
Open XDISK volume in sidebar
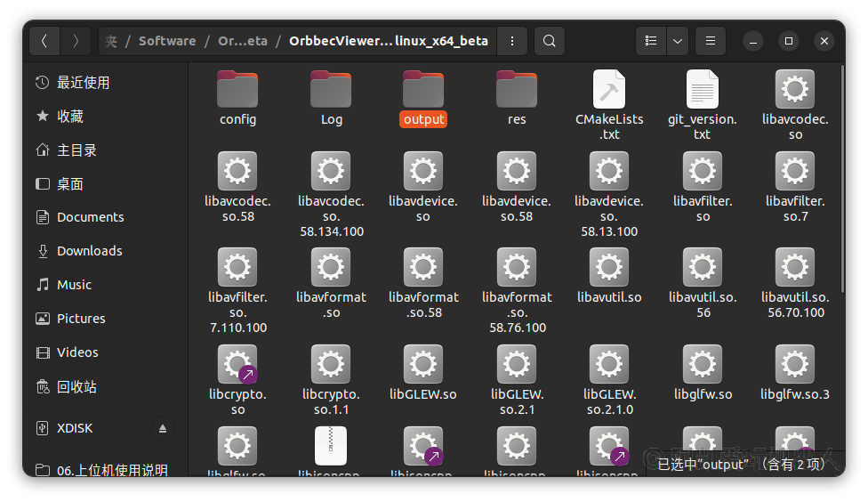(75, 428)
